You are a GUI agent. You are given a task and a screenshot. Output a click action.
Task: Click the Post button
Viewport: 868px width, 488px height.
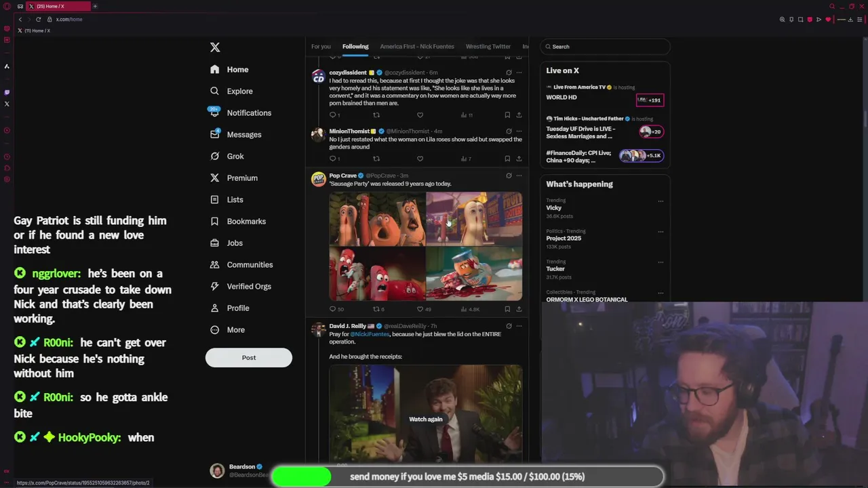249,357
